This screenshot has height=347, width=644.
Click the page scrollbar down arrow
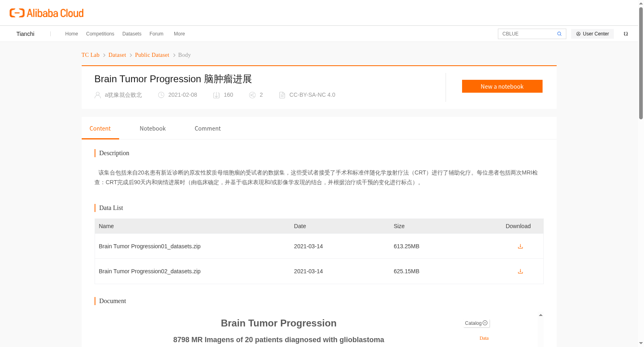(641, 343)
